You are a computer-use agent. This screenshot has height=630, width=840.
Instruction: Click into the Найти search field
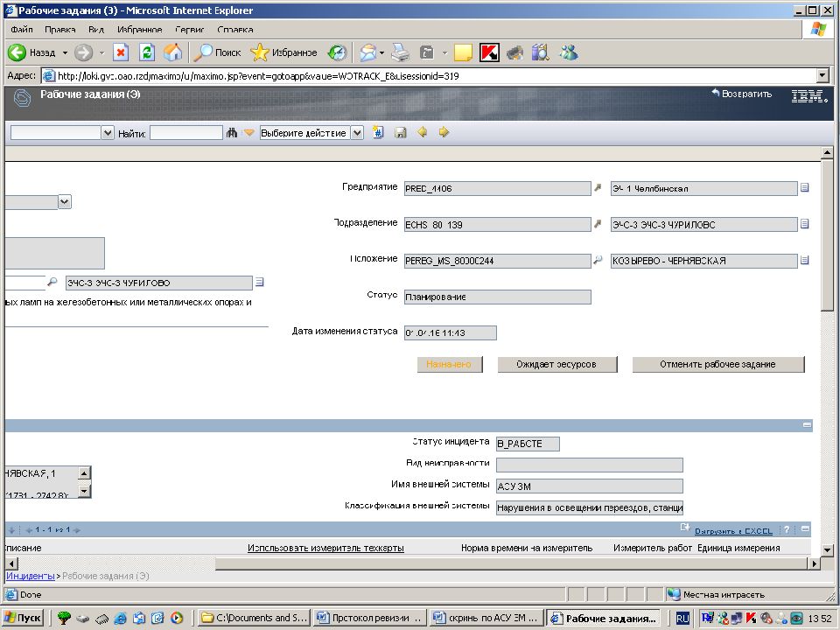point(185,132)
